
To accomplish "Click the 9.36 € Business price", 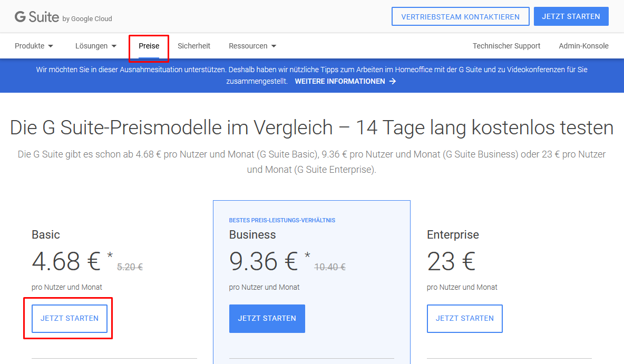I will 264,261.
